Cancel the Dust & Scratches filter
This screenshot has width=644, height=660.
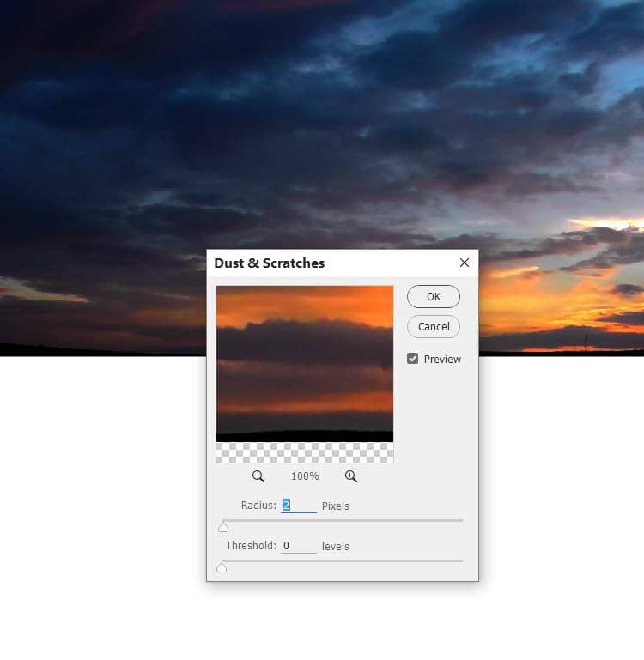pyautogui.click(x=434, y=327)
